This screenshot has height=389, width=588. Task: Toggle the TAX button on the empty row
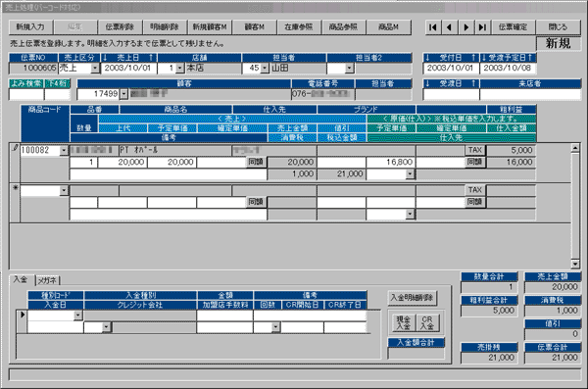(475, 190)
